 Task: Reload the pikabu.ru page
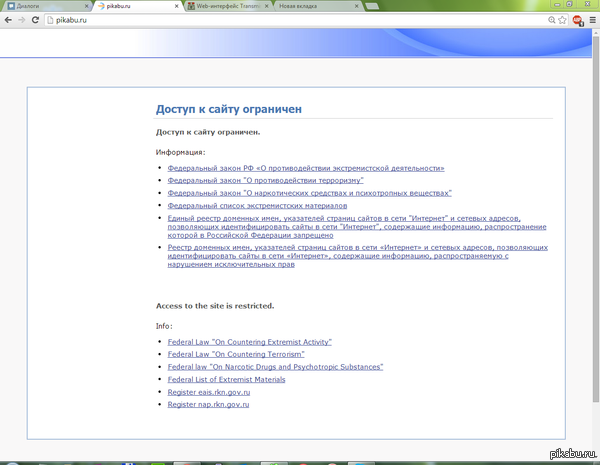coord(36,20)
